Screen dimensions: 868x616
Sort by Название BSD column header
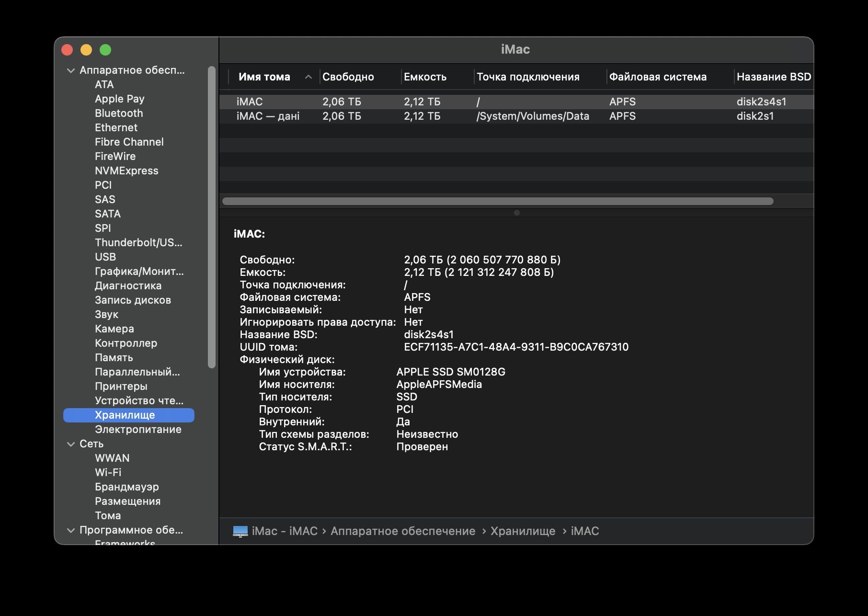tap(774, 77)
